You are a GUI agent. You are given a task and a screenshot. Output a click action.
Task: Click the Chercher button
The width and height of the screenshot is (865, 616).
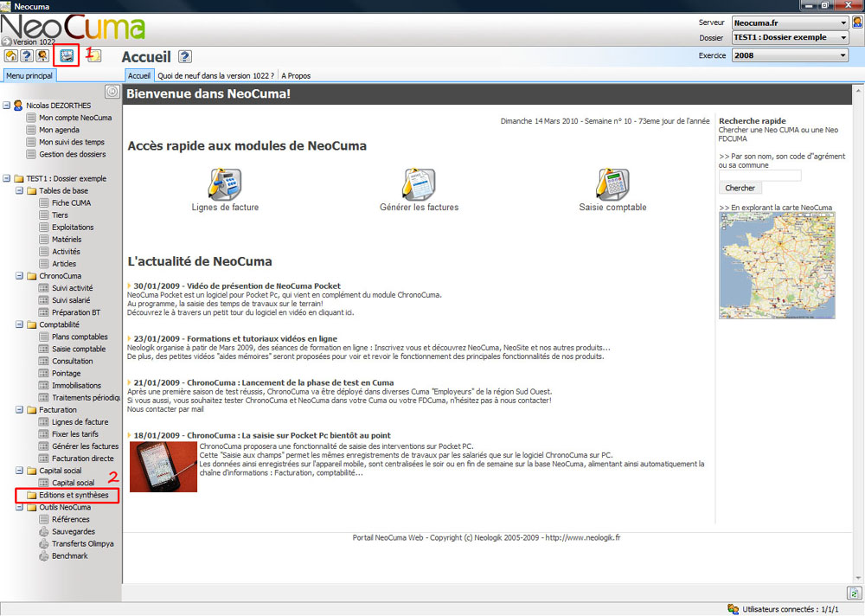(740, 188)
